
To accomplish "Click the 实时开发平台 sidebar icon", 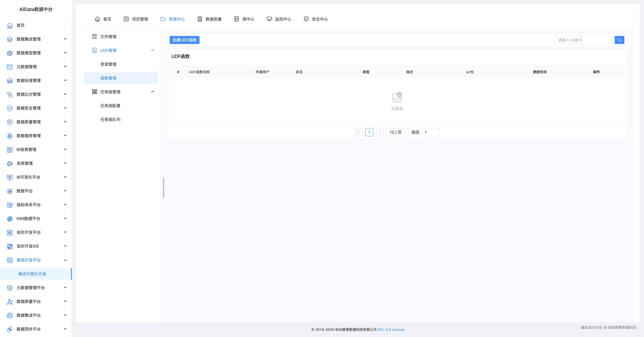I will coord(10,232).
